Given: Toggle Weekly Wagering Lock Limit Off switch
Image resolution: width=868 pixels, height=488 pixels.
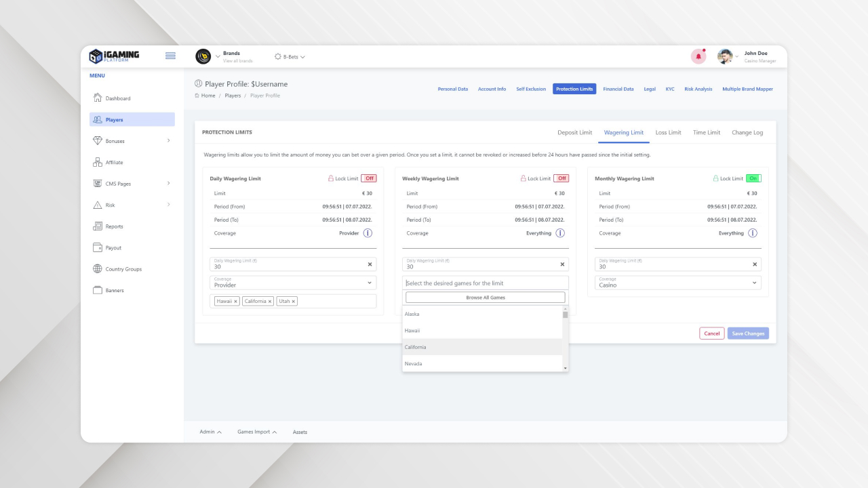Looking at the screenshot, I should point(561,178).
